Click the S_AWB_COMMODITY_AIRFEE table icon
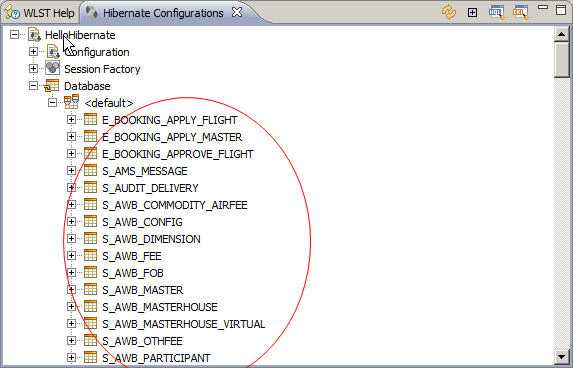 point(91,204)
